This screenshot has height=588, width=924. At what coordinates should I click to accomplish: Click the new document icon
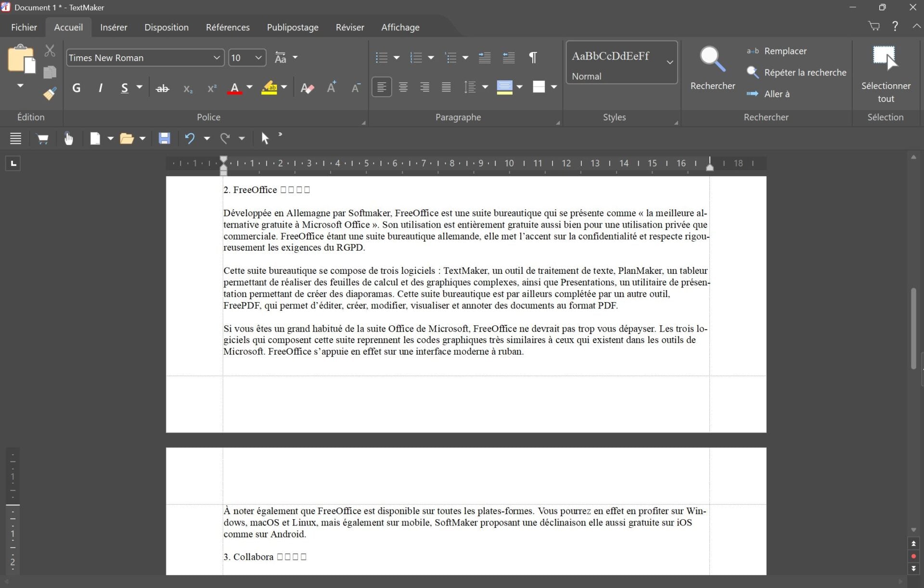(x=95, y=139)
